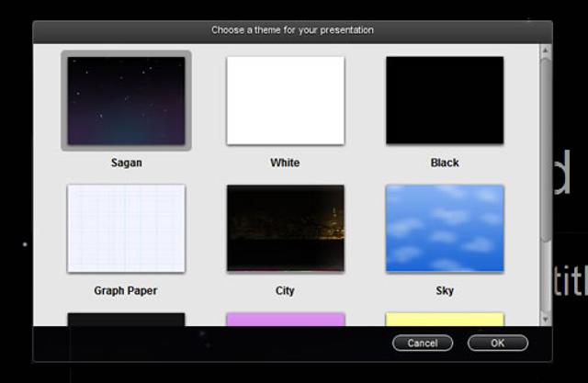The width and height of the screenshot is (588, 383).
Task: Select the partially visible purple theme
Action: (x=285, y=319)
